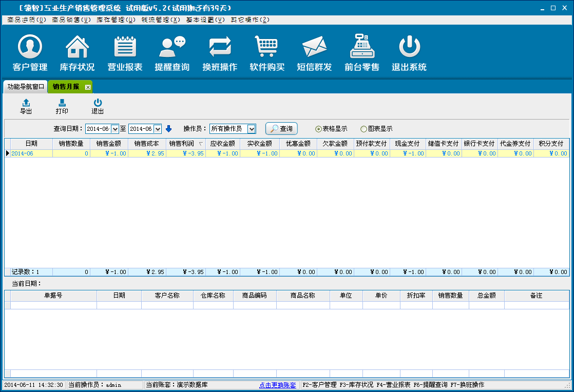This screenshot has height=392, width=574.
Task: Expand the end date dropdown
Action: coord(158,129)
